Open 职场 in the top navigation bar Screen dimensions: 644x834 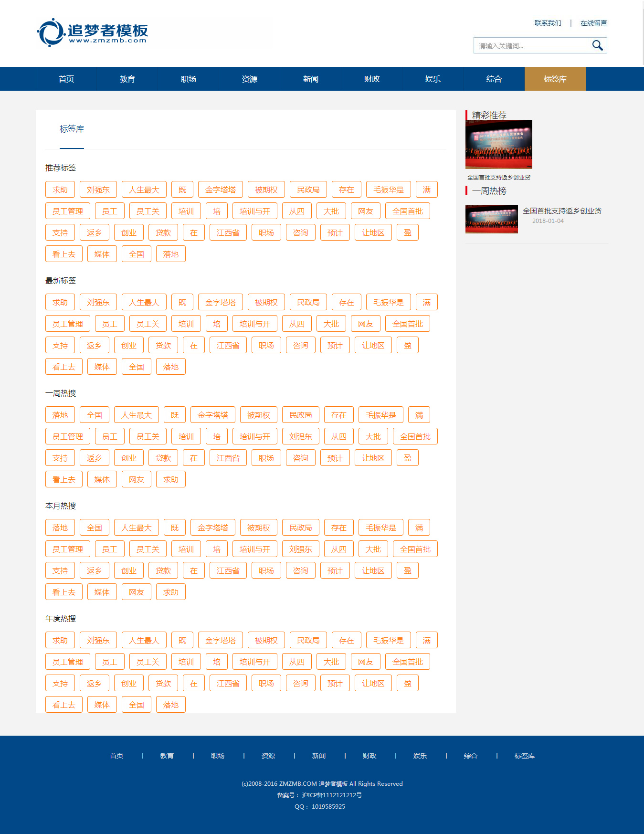[189, 79]
